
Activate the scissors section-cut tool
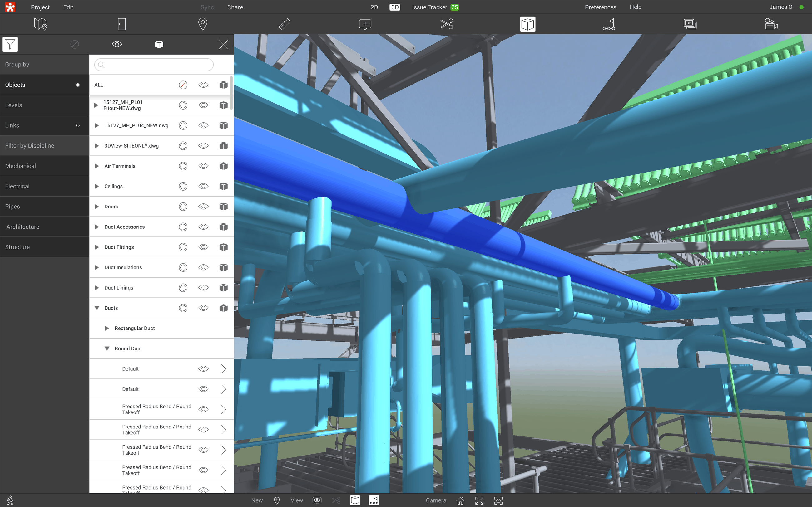tap(447, 24)
